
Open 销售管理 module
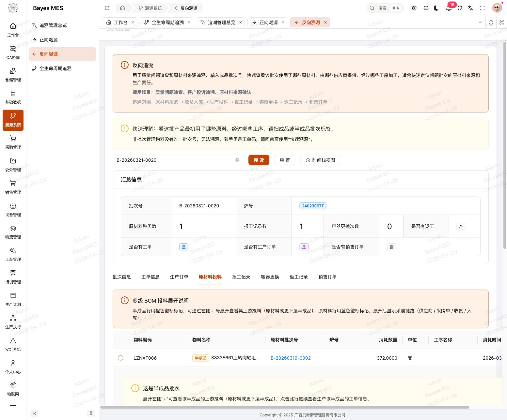[13, 187]
